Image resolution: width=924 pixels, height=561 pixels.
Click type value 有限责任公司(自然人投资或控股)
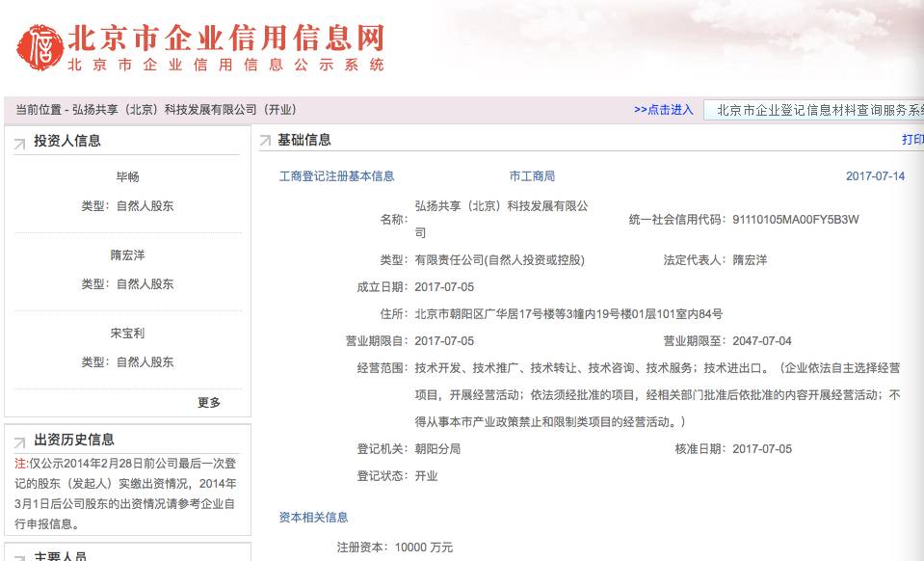(500, 260)
